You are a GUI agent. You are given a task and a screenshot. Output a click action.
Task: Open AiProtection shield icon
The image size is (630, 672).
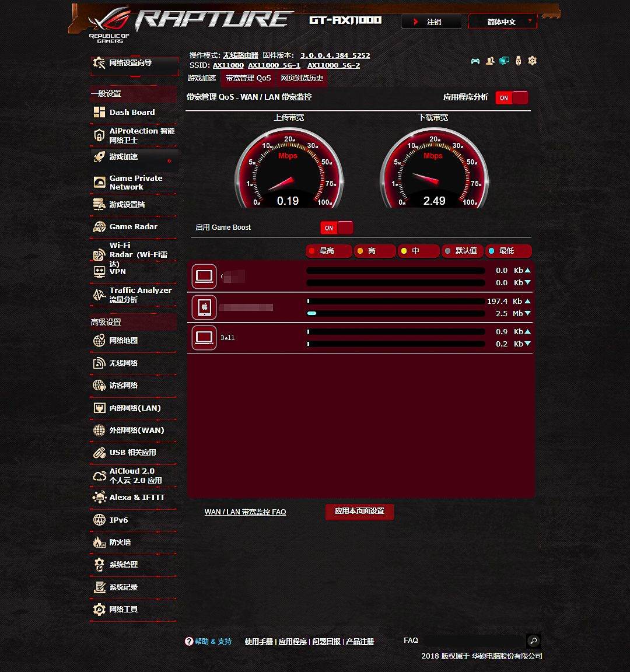pyautogui.click(x=99, y=135)
